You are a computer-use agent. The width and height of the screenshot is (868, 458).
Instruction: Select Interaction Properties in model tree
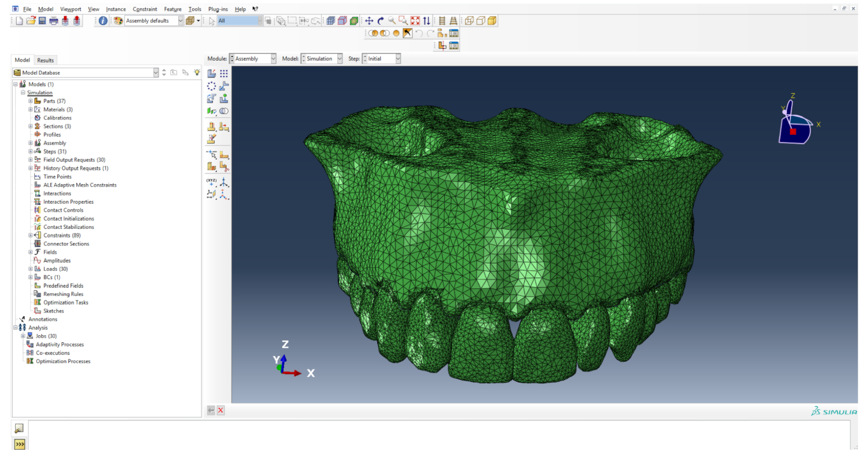tap(68, 202)
